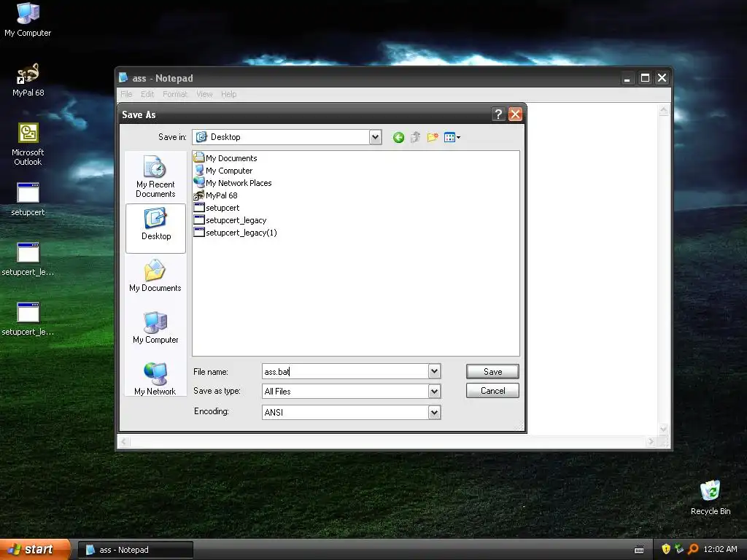
Task: Open My Network in the places bar
Action: coord(155,379)
